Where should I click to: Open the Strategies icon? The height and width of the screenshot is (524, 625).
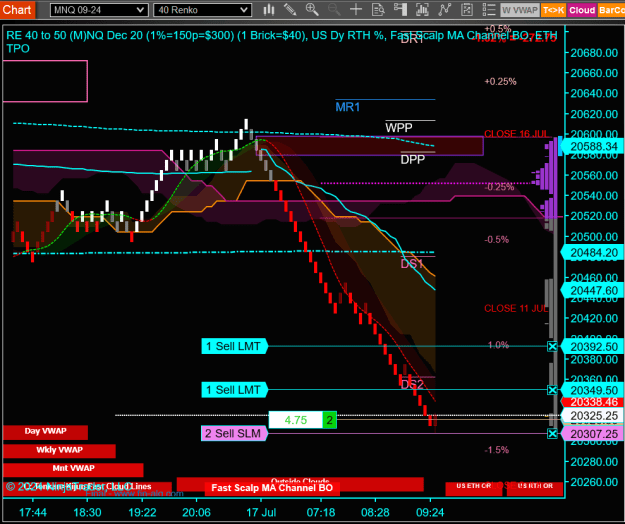click(467, 10)
